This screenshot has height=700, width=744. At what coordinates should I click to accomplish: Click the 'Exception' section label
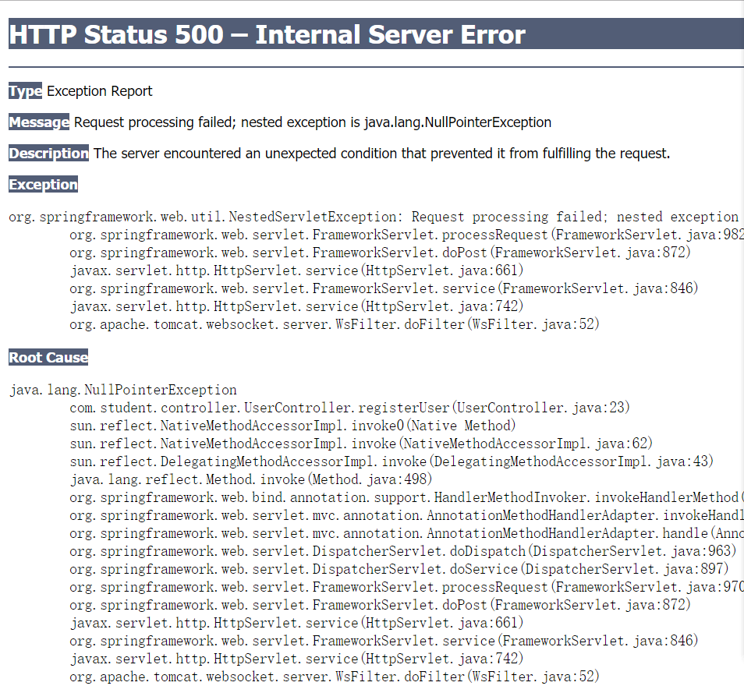coord(43,185)
